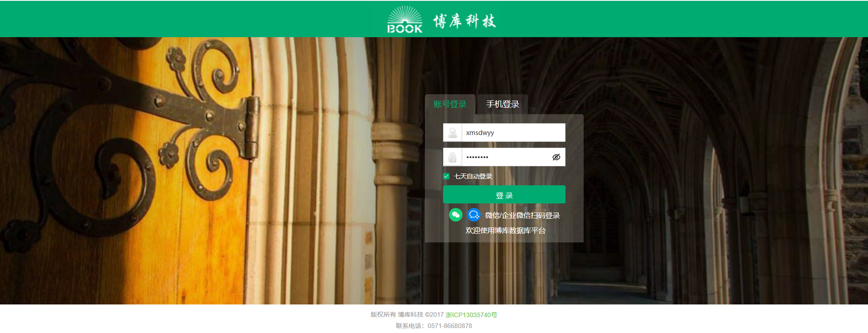Screen dimensions: 868x333
Task: Click the 欢迎使用博库数据库平台 welcome text
Action: tap(505, 231)
